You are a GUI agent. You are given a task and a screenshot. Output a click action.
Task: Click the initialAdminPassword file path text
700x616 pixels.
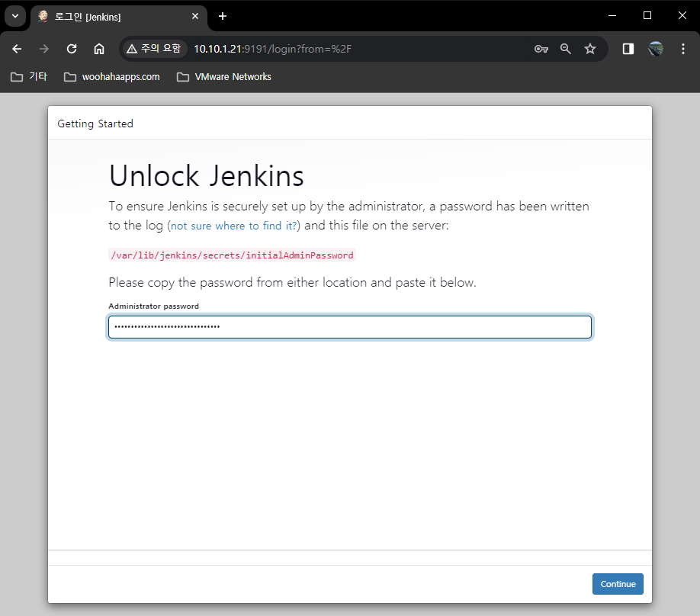tap(232, 255)
